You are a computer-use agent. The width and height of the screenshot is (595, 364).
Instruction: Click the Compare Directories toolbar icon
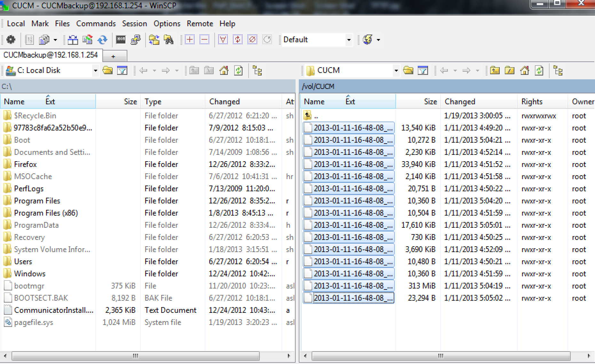point(73,40)
